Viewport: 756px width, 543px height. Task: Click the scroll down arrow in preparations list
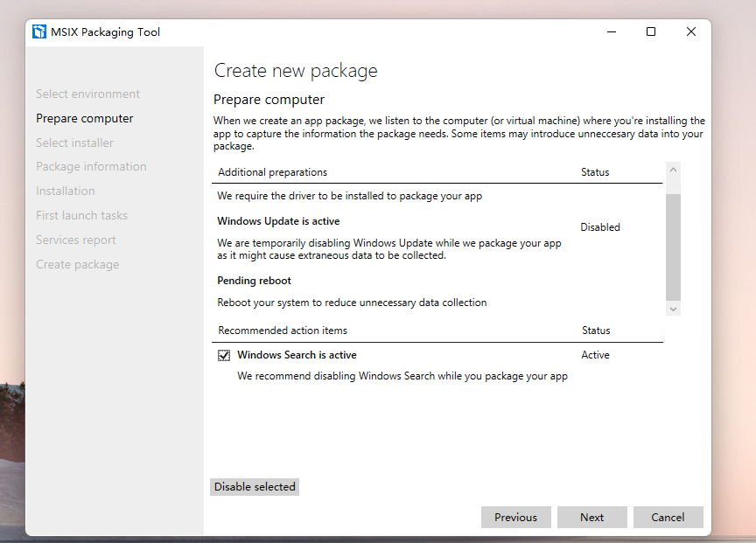click(673, 309)
